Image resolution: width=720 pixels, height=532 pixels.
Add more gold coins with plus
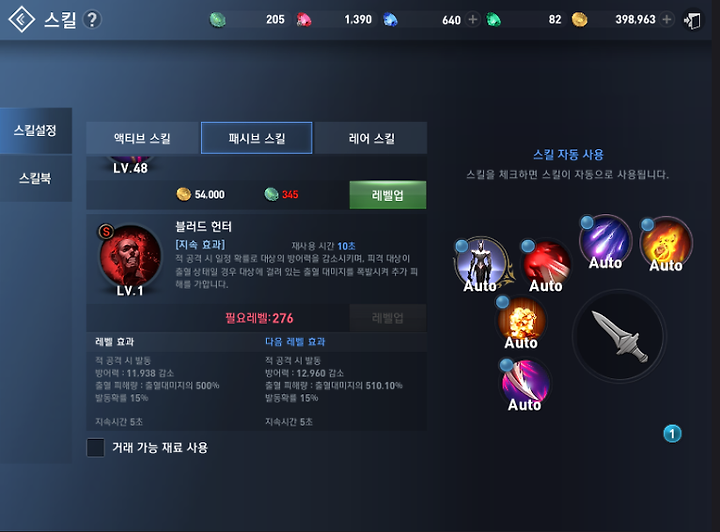click(x=667, y=19)
